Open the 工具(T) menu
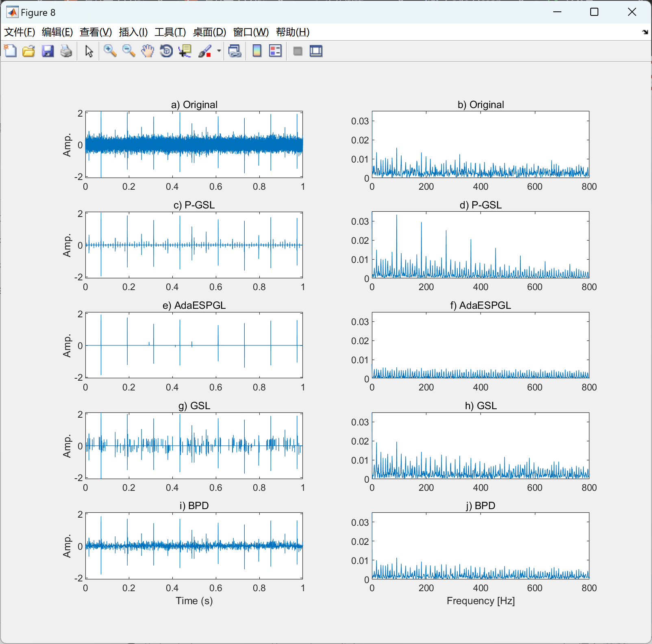 (170, 32)
